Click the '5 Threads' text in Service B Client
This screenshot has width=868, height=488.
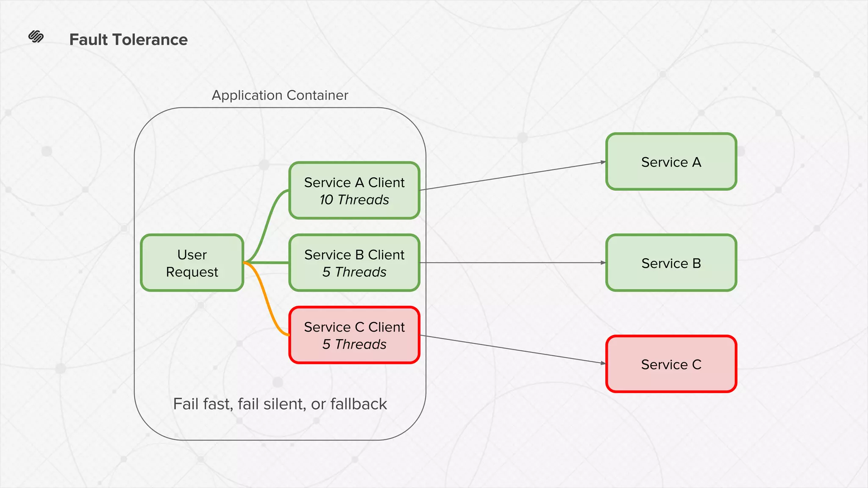click(x=354, y=272)
